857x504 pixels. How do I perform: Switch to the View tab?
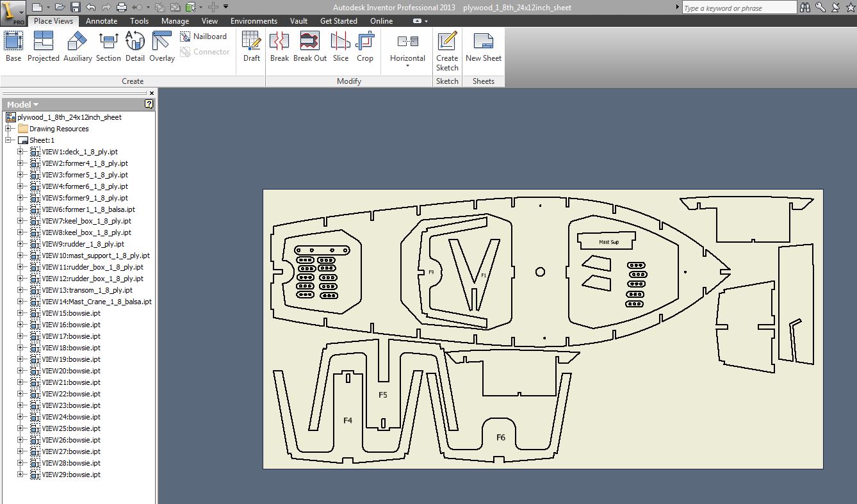209,21
